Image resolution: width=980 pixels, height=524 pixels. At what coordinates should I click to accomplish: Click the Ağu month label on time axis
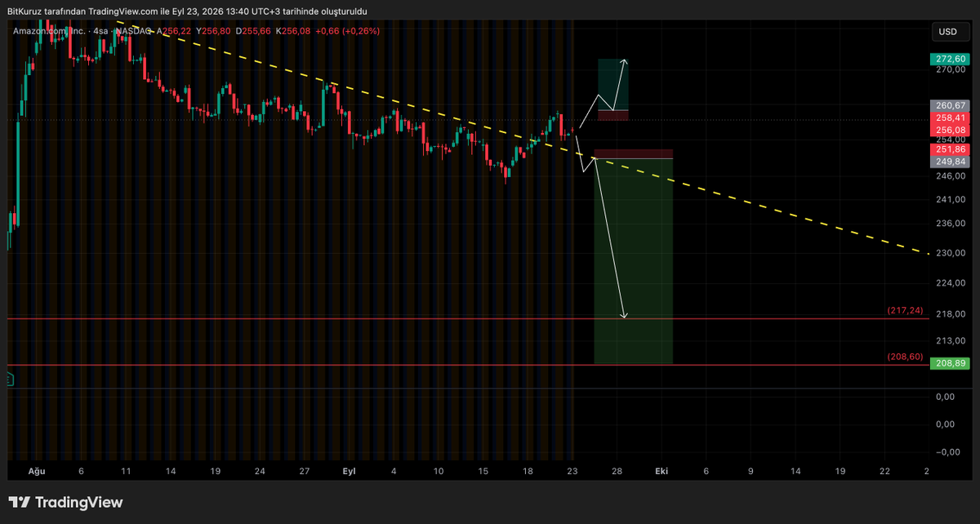(x=36, y=472)
